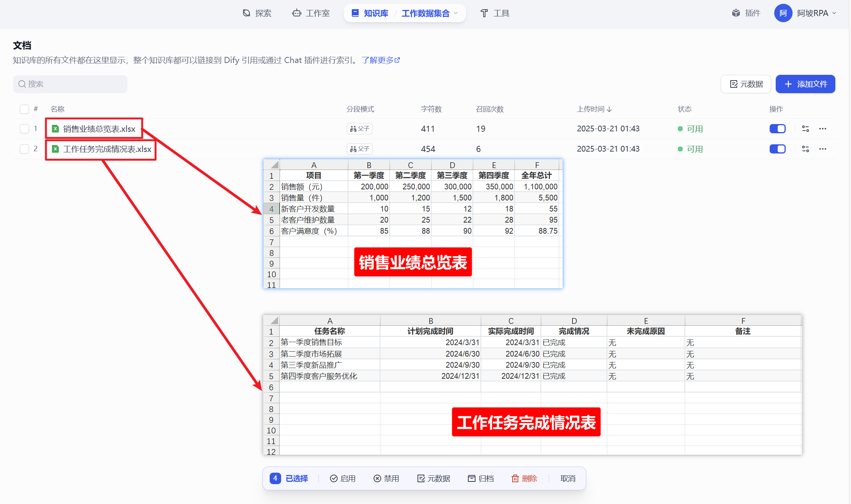This screenshot has height=504, width=851.
Task: Expand the 工作数据集合 knowledge base dropdown
Action: [456, 13]
